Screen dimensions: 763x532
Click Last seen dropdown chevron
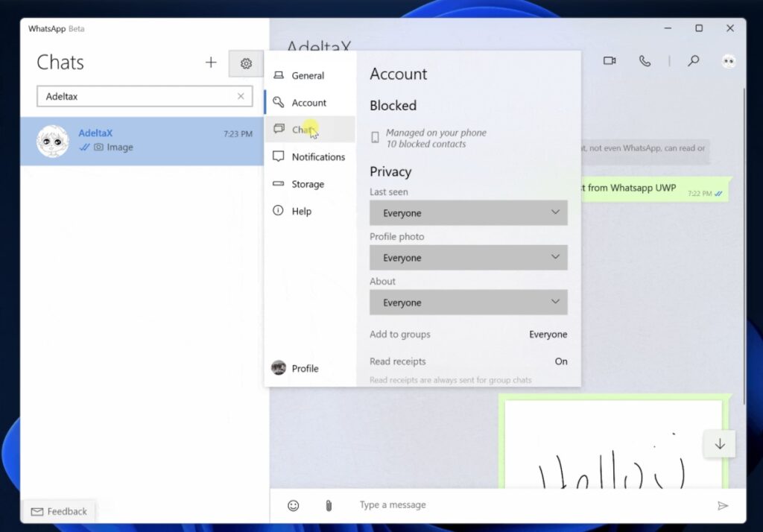click(x=555, y=212)
